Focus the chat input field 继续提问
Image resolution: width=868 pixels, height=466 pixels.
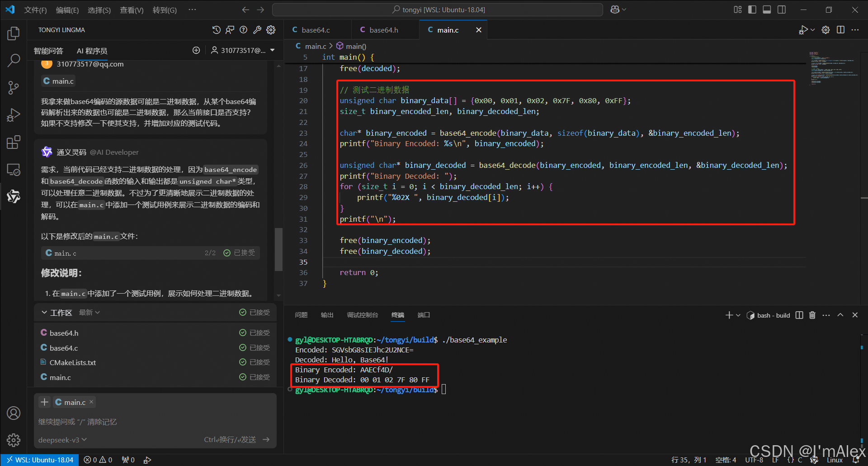[x=155, y=422]
